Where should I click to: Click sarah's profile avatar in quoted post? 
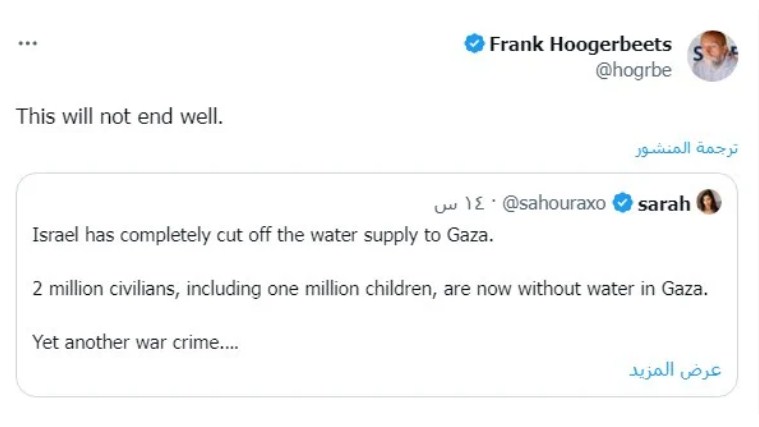[x=709, y=203]
